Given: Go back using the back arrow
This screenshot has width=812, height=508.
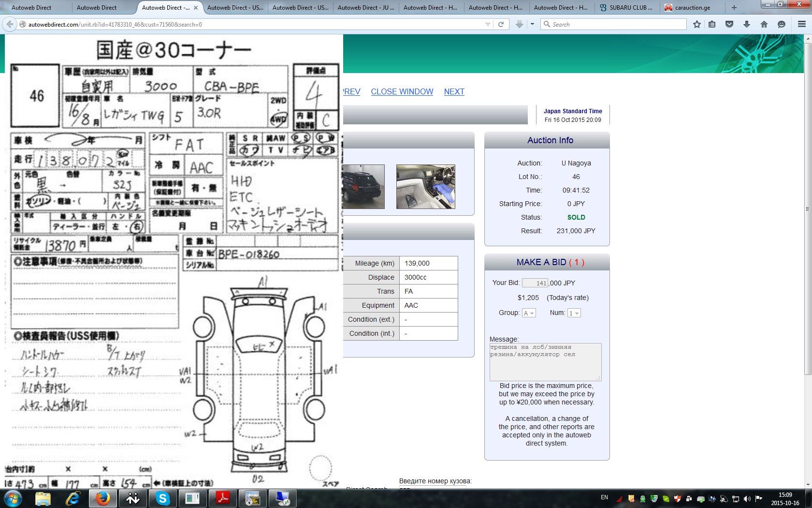Looking at the screenshot, I should pos(10,24).
